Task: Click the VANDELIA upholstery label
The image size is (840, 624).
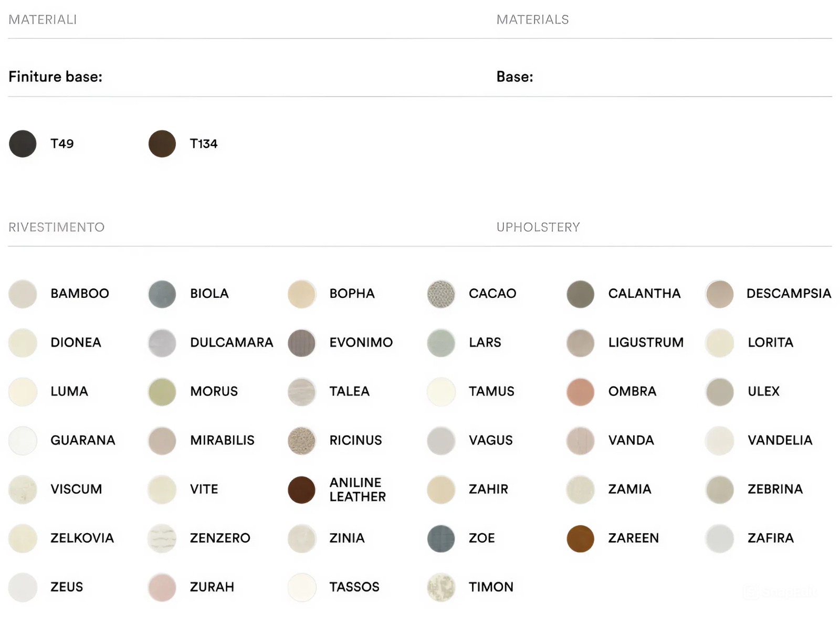Action: click(x=780, y=440)
